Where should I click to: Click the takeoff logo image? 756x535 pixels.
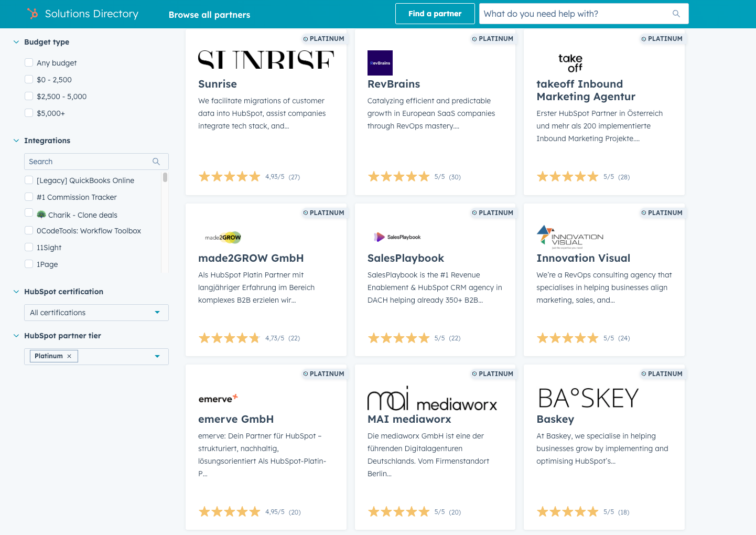point(570,63)
